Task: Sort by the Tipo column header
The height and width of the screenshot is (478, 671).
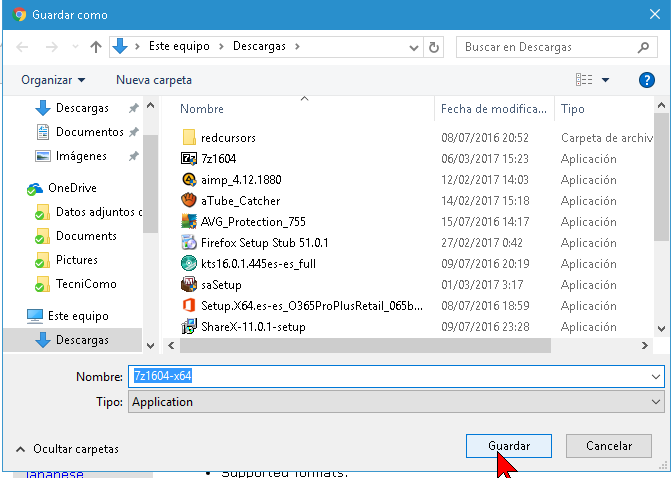Action: click(572, 109)
